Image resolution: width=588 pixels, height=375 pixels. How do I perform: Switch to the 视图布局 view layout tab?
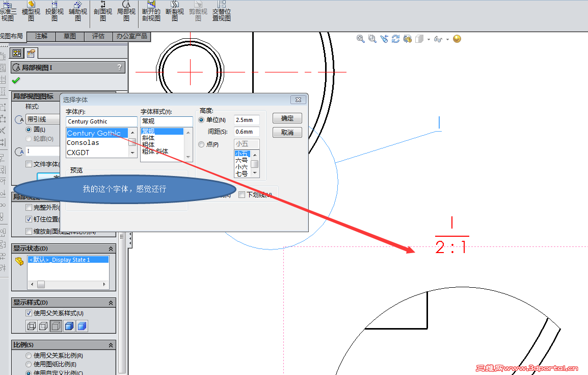click(x=12, y=36)
